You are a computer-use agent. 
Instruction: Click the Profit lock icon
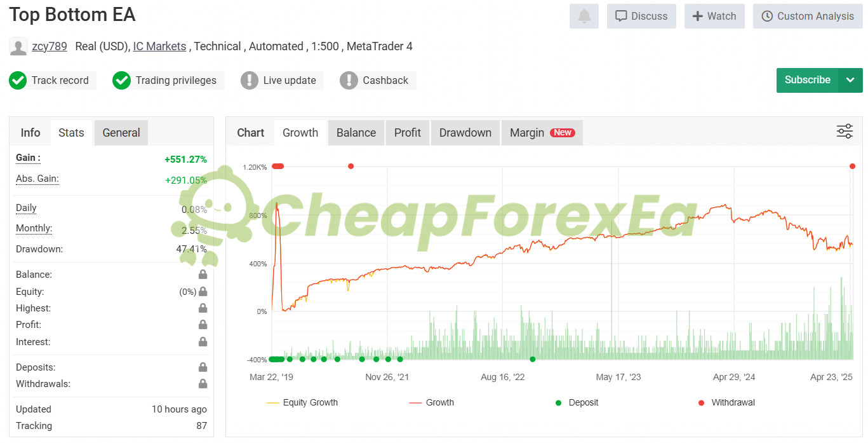pos(203,325)
